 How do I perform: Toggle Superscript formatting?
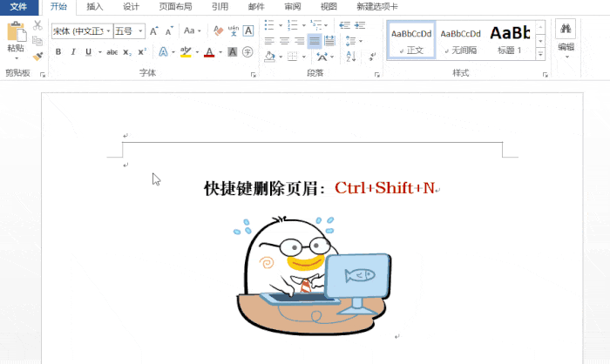pyautogui.click(x=142, y=51)
